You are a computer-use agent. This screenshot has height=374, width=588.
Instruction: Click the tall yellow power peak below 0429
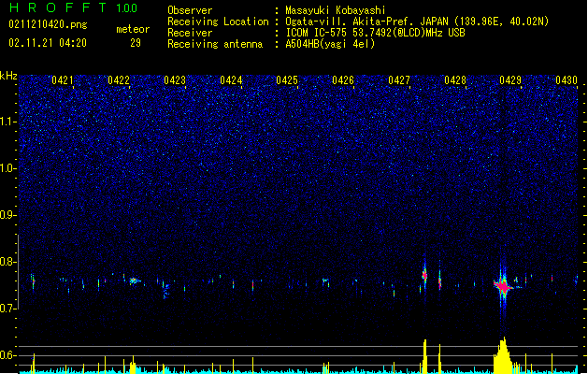point(503,355)
